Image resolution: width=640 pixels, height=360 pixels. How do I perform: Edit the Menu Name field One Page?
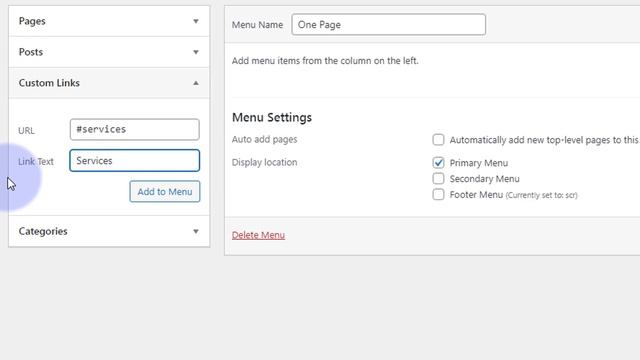(389, 24)
